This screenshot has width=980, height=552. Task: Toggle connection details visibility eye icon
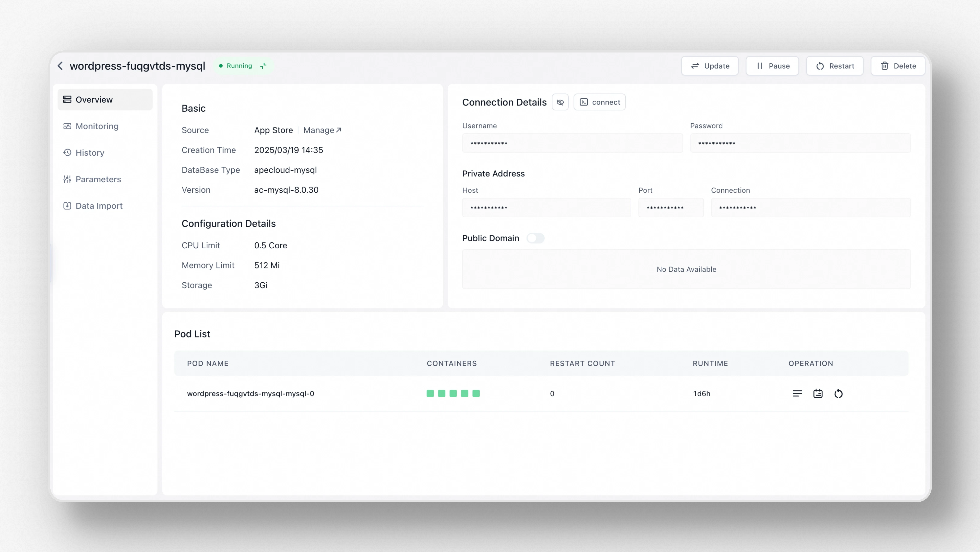[560, 102]
